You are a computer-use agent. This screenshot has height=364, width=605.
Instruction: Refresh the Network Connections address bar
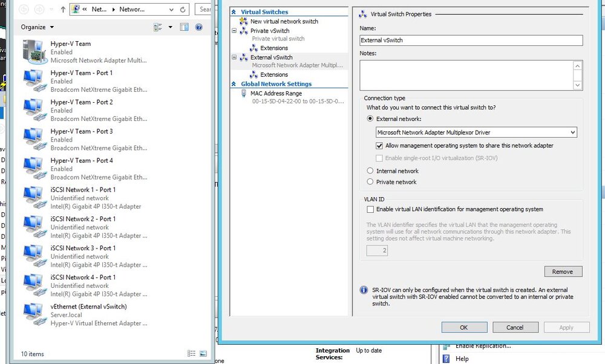[183, 10]
